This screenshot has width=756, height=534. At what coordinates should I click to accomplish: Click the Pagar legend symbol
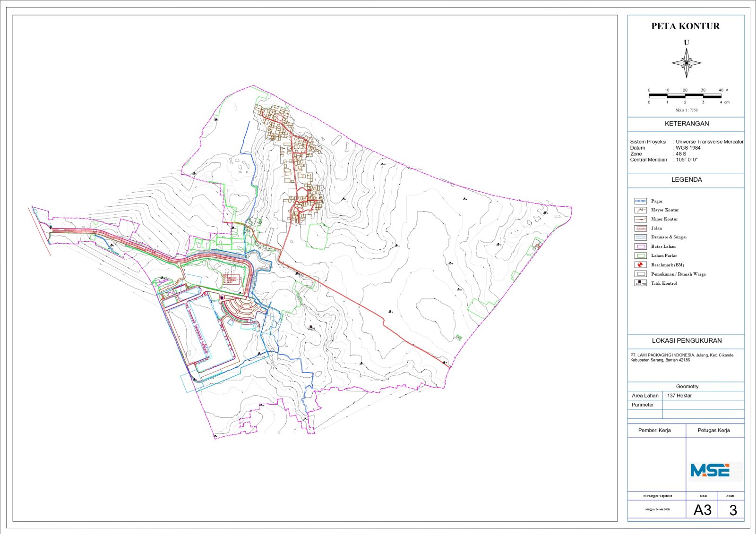641,201
